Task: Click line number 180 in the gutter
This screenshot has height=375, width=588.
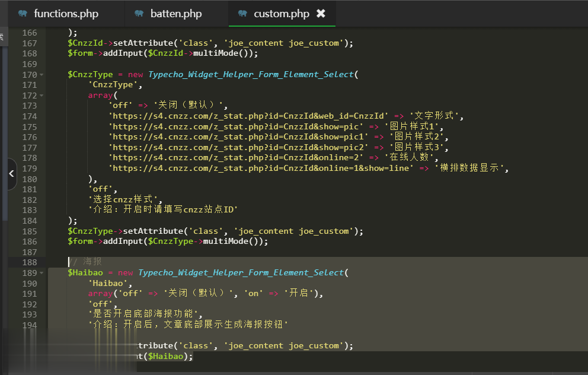Action: pos(29,179)
